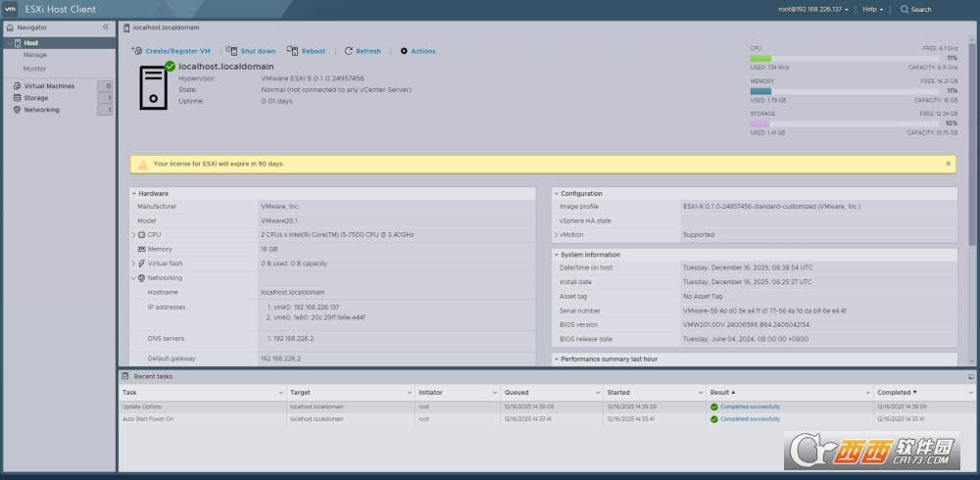980x480 pixels.
Task: Open the Target column dropdown arrow
Action: coord(410,393)
